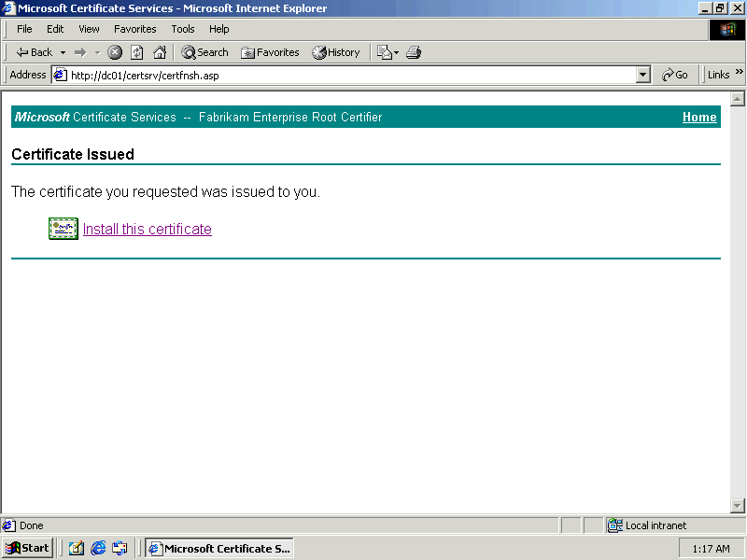Image resolution: width=747 pixels, height=560 pixels.
Task: Open the Favorites menu in menu bar
Action: point(135,29)
